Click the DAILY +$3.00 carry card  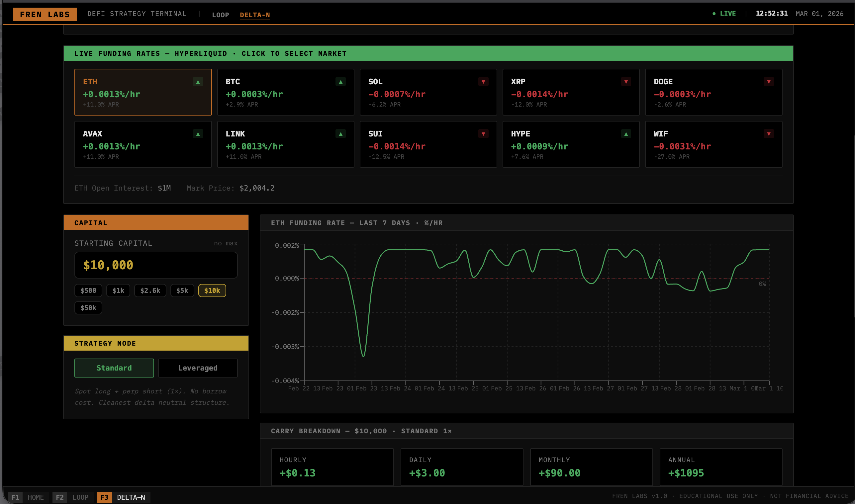tap(462, 467)
